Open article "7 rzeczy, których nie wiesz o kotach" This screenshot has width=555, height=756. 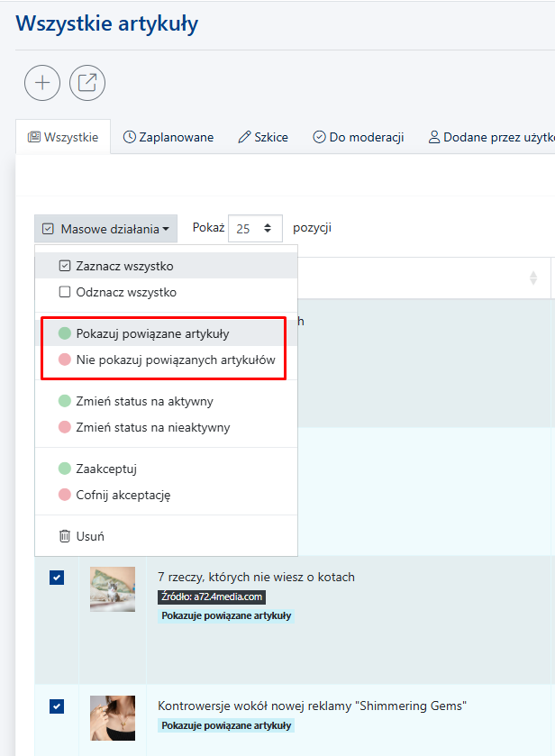tap(256, 577)
